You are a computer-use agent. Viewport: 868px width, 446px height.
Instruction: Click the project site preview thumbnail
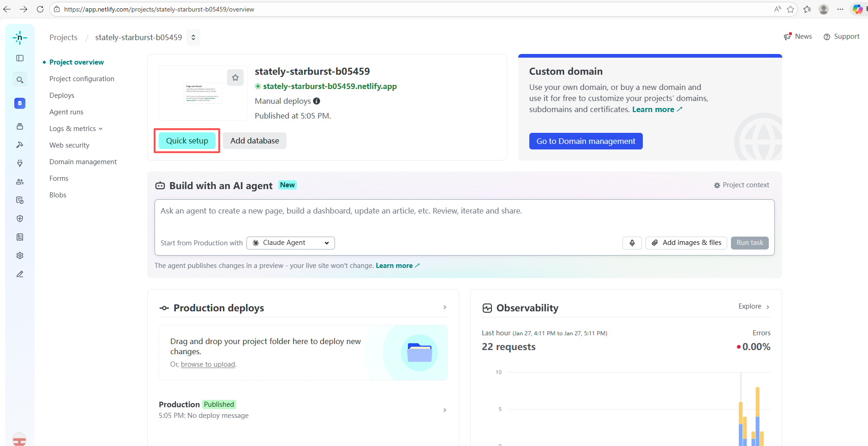point(203,93)
